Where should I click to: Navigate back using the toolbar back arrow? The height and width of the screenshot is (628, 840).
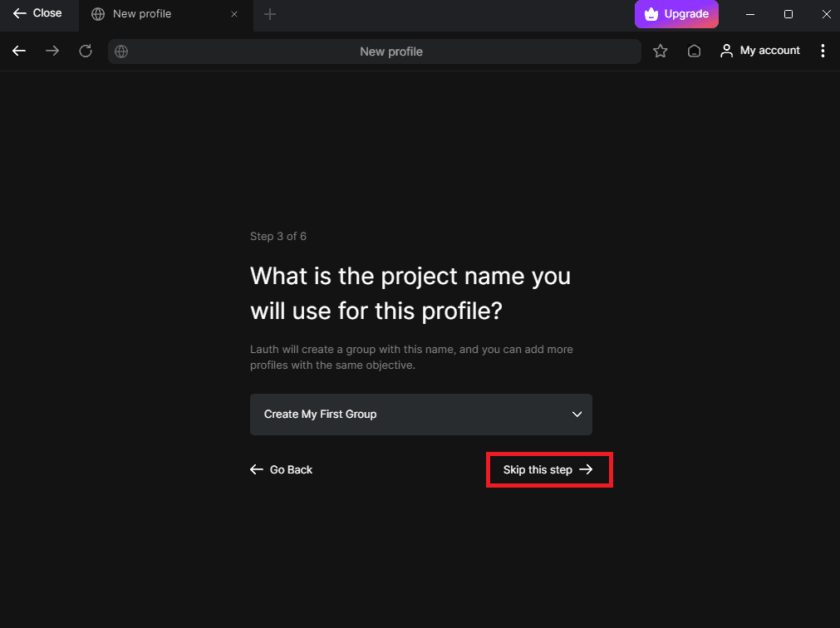19,52
